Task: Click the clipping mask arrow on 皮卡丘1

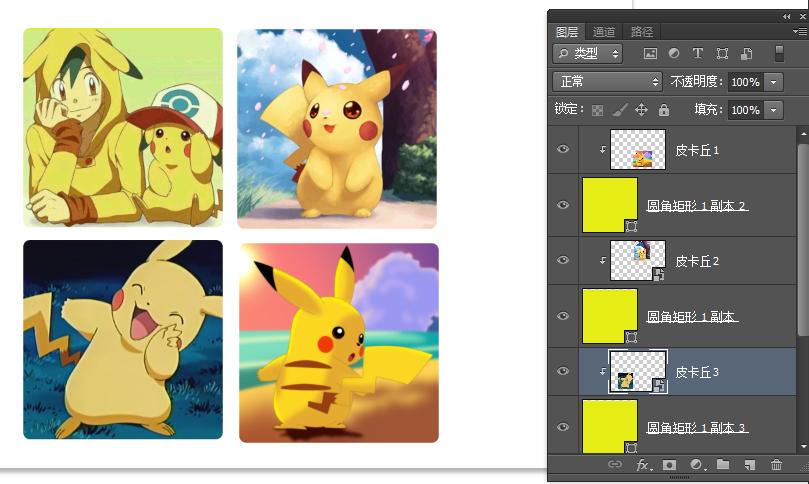Action: point(603,150)
